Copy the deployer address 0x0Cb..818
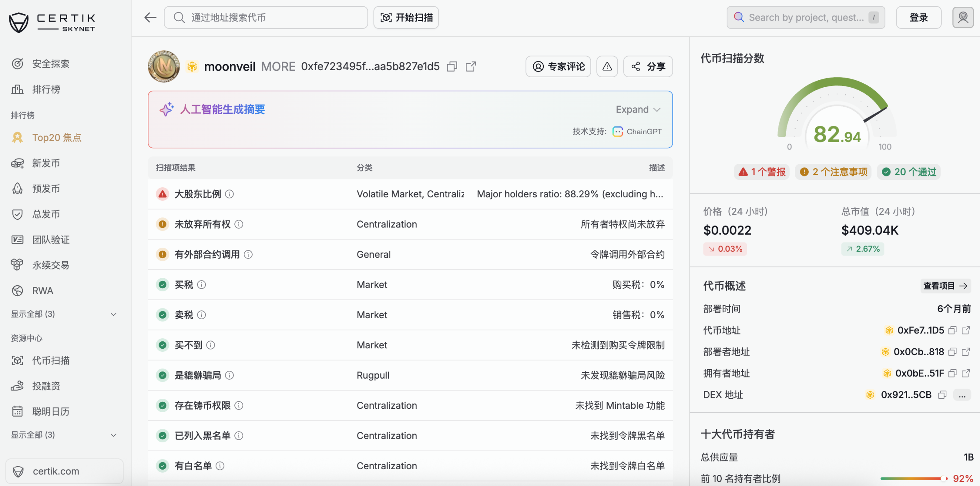 [952, 352]
